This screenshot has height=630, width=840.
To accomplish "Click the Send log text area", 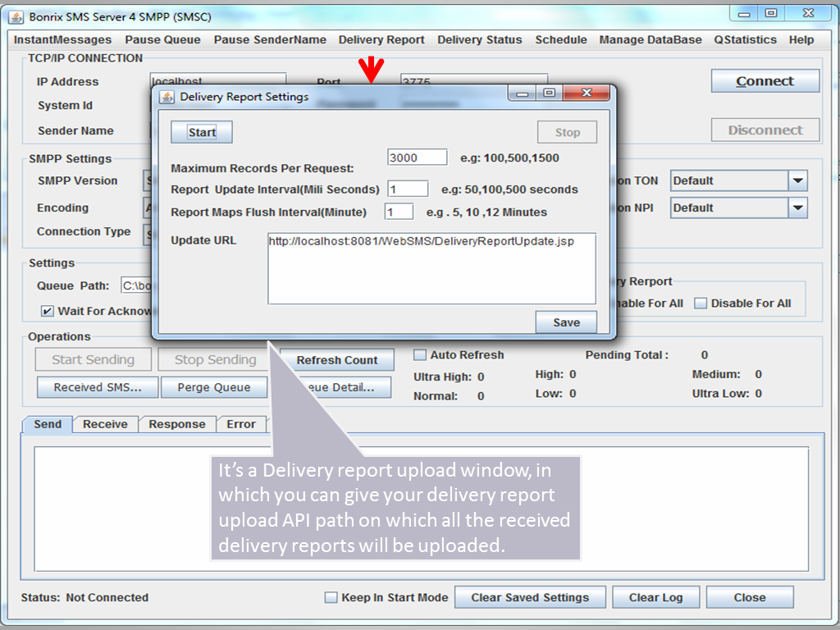I will click(x=421, y=509).
